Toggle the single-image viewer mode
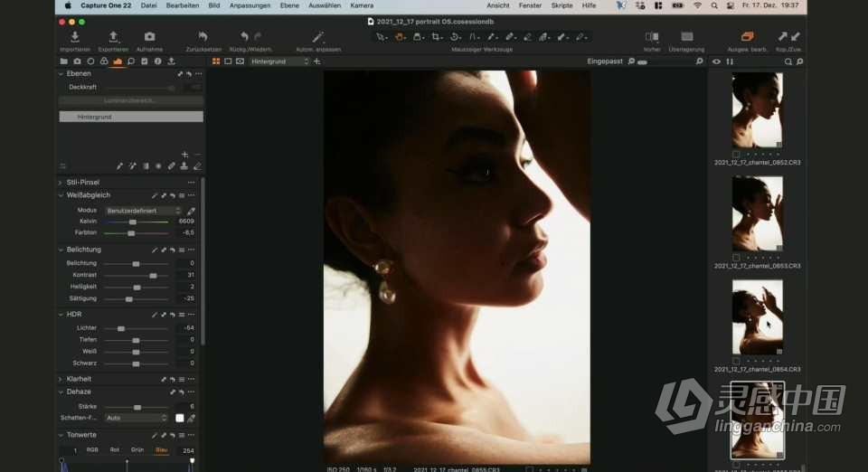Image resolution: width=868 pixels, height=472 pixels. click(228, 61)
